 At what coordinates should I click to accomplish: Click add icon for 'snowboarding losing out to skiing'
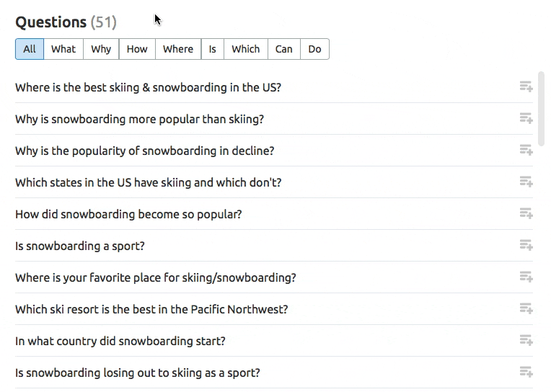pyautogui.click(x=526, y=373)
